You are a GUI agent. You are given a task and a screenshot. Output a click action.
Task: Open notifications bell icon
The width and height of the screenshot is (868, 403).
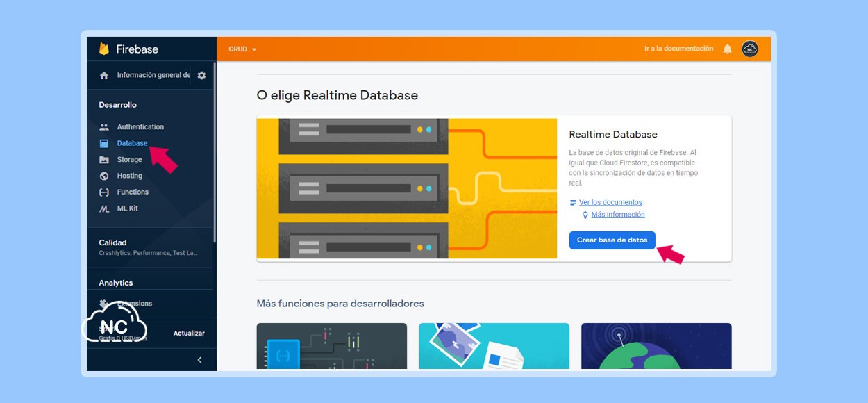tap(728, 49)
